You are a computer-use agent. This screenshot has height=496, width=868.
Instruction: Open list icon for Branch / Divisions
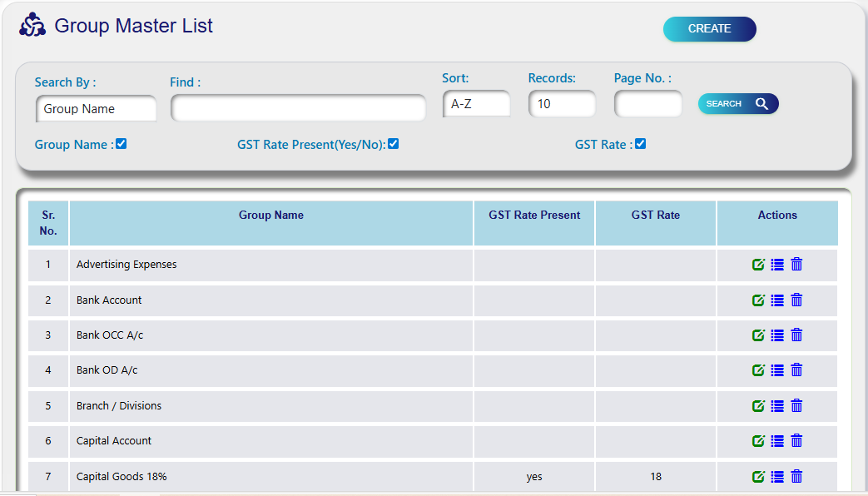(x=777, y=406)
